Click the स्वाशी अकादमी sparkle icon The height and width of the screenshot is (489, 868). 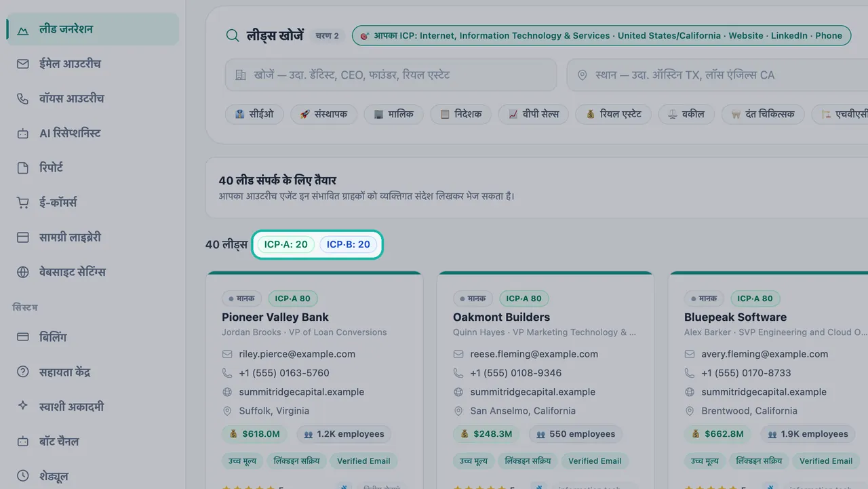(x=23, y=406)
